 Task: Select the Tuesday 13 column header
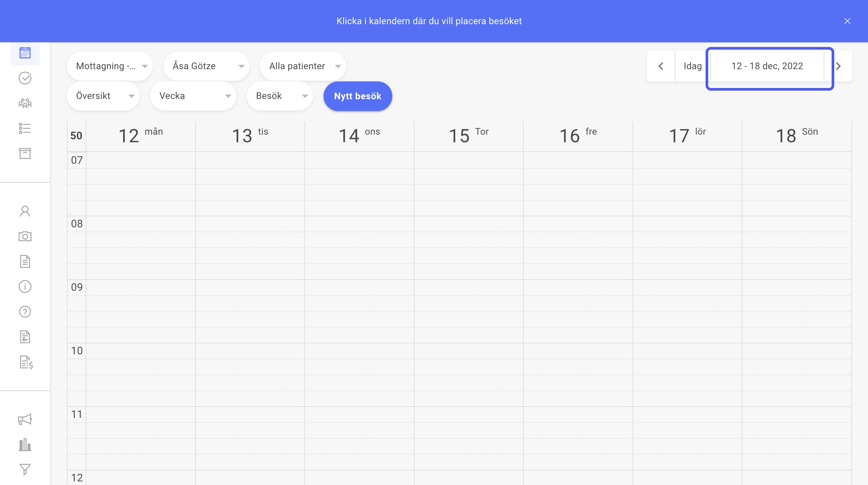click(x=250, y=136)
